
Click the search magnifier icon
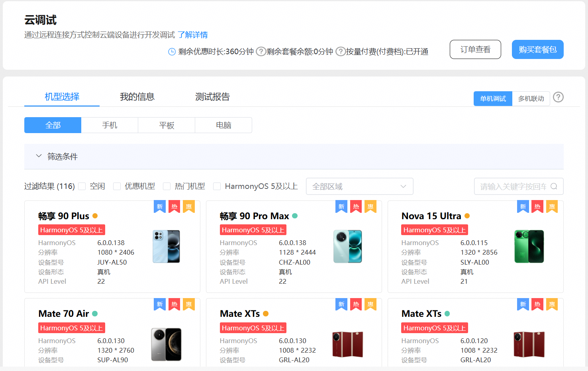pos(554,186)
